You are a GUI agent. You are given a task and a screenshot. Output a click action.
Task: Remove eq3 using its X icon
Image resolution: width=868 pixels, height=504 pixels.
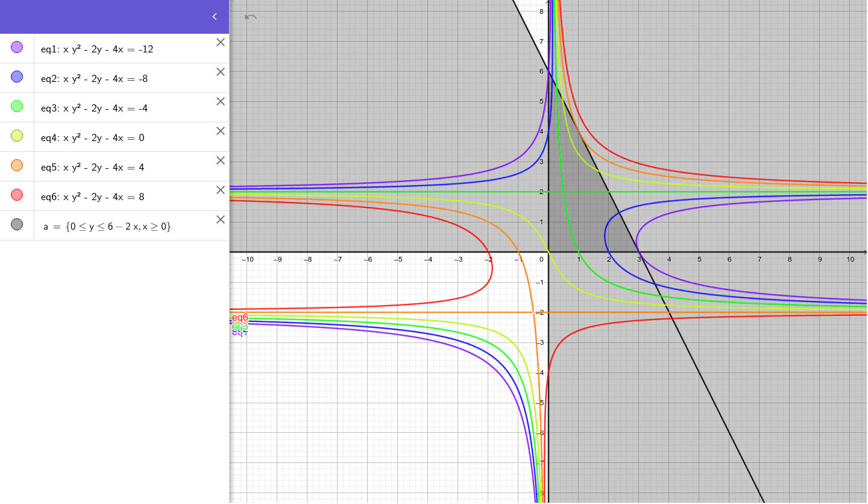(221, 101)
